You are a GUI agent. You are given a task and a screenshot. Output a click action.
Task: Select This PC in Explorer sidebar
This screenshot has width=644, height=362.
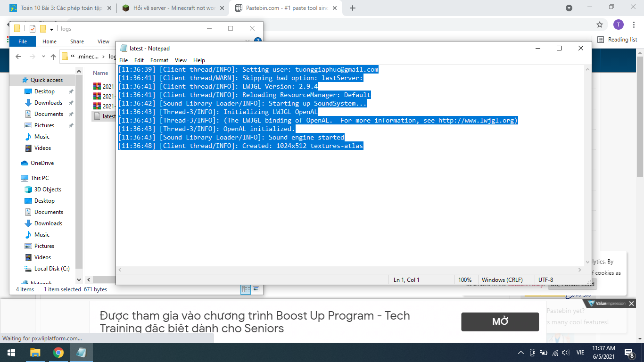point(40,178)
